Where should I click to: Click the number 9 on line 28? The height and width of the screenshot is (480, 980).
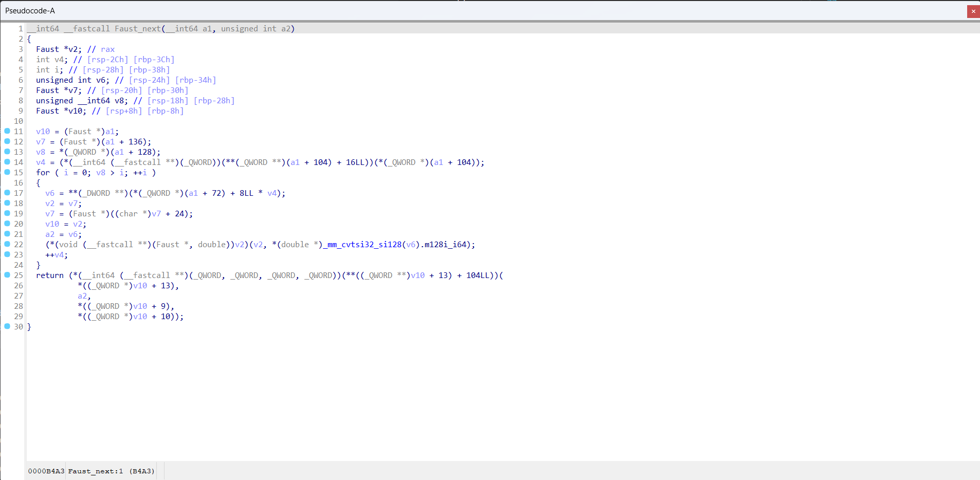tap(163, 306)
